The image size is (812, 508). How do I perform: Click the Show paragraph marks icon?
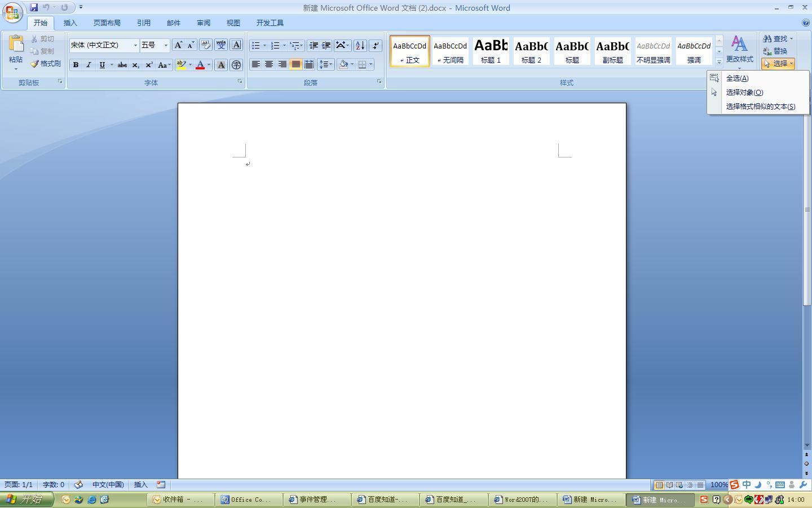(376, 46)
